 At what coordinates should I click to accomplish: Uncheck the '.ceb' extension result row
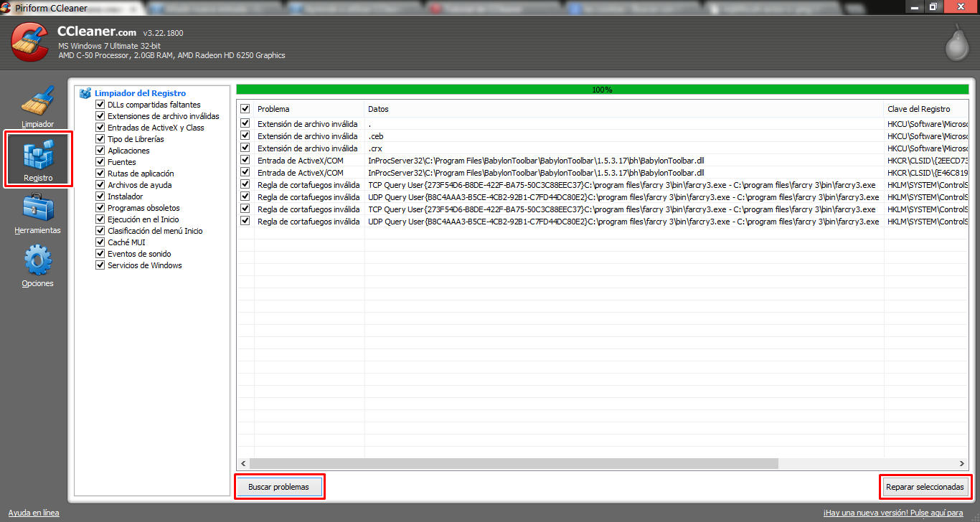[245, 136]
